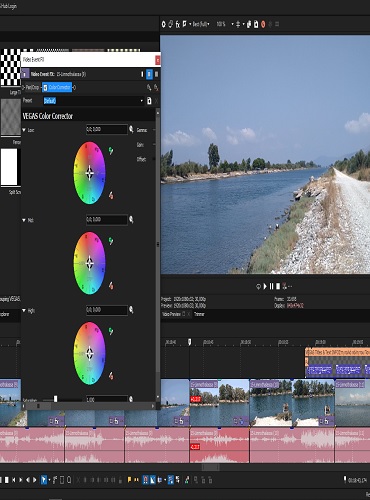370x500 pixels.
Task: Pick complementary color with green eyedropper on Low wheel
Action: tap(111, 151)
